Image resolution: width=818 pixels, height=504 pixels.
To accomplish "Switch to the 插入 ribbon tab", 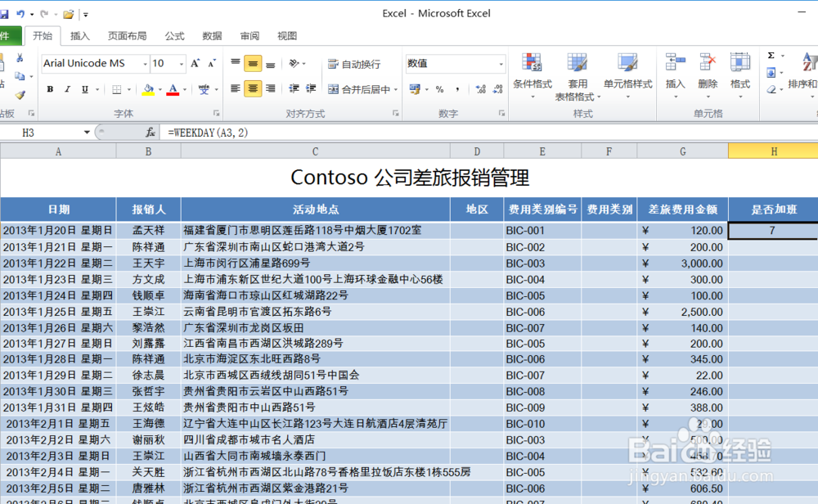I will pos(80,35).
